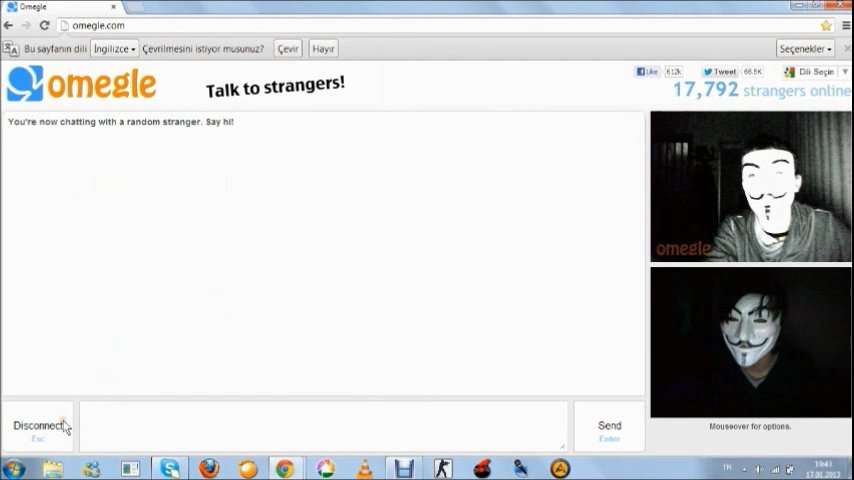Open Counter-Strike from the taskbar

(x=443, y=469)
